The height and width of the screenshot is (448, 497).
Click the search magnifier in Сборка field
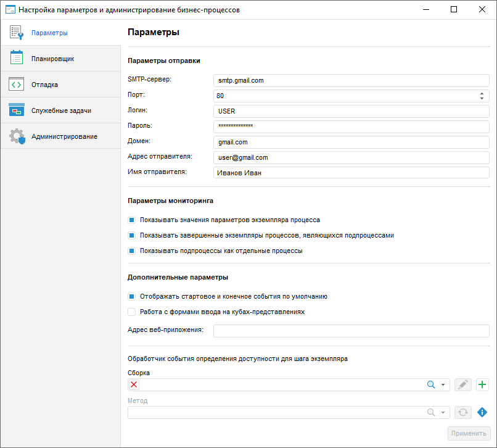pyautogui.click(x=432, y=384)
